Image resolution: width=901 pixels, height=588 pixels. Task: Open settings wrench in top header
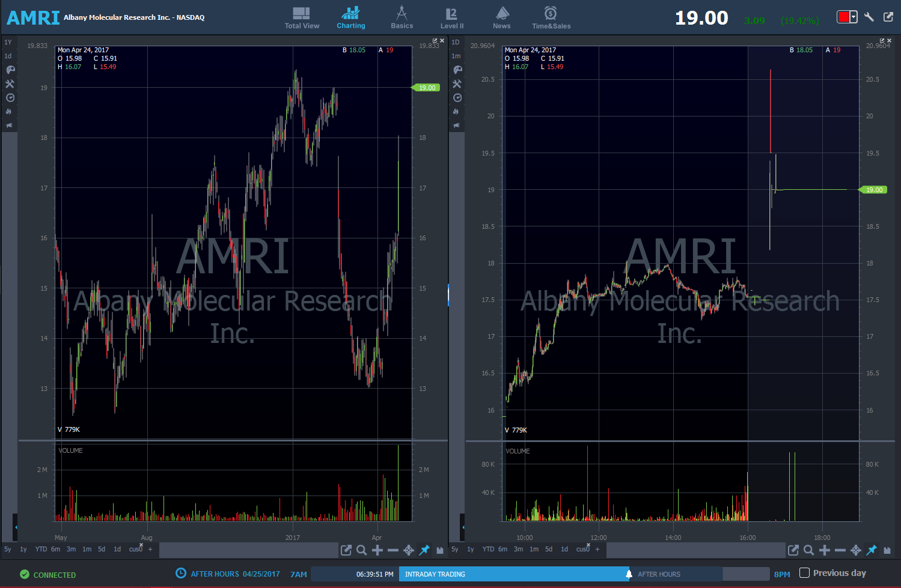pyautogui.click(x=869, y=17)
